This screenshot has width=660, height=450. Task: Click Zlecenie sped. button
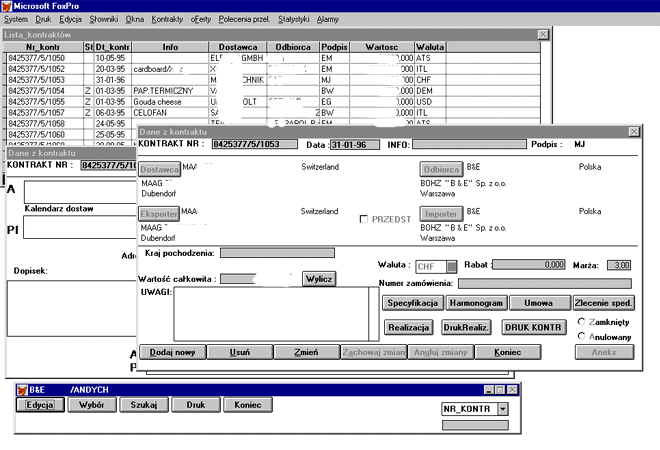(x=603, y=303)
